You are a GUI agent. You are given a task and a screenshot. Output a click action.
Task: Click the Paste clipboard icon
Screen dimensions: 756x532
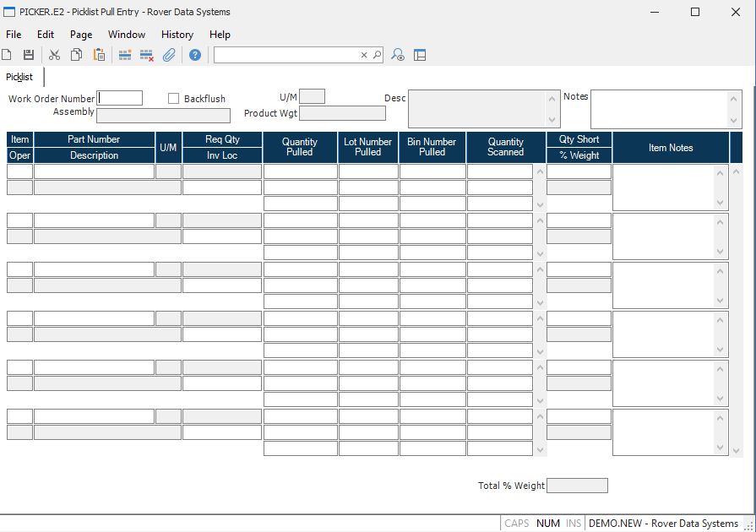(99, 55)
